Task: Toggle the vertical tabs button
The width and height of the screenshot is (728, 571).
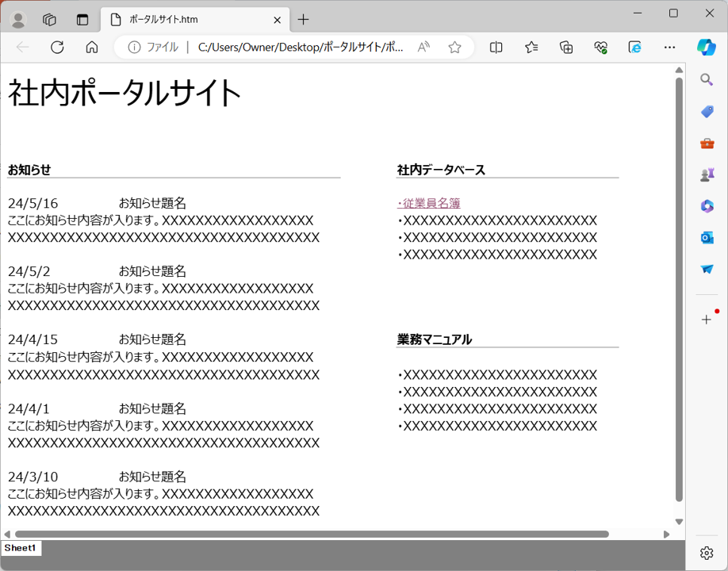Action: 82,20
